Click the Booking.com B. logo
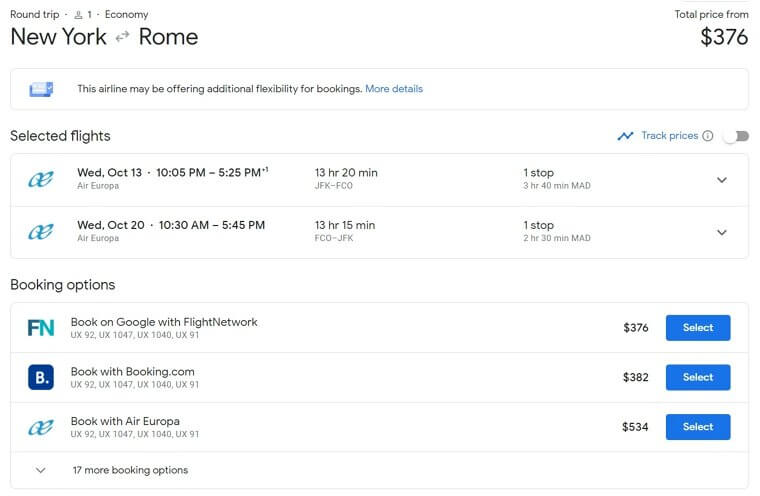The width and height of the screenshot is (760, 496). [x=41, y=377]
